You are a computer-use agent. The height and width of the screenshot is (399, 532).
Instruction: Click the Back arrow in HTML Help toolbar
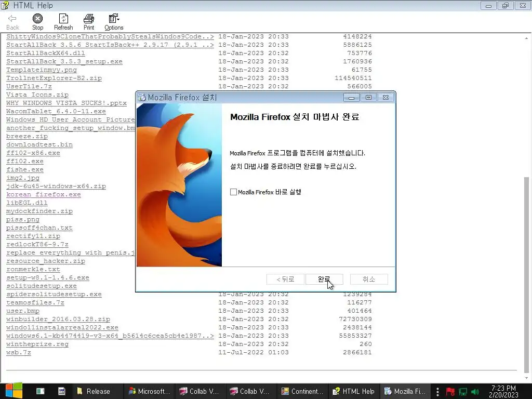point(12,22)
